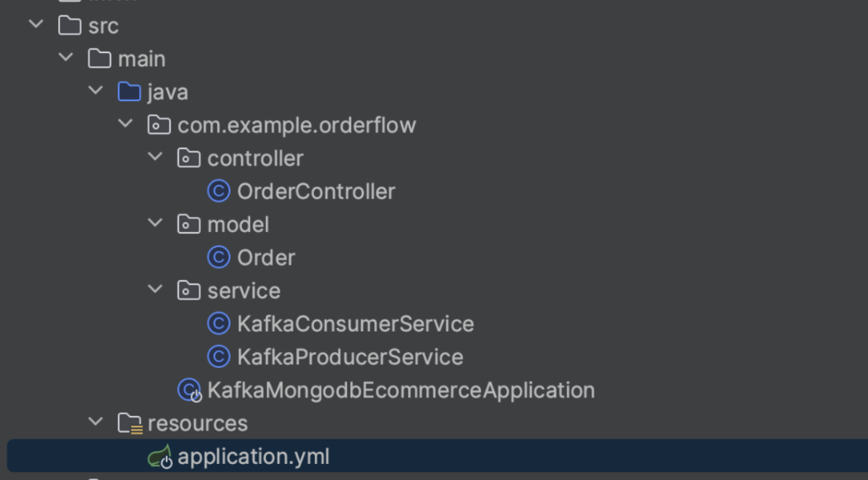Click the resources folder icon

pyautogui.click(x=132, y=423)
